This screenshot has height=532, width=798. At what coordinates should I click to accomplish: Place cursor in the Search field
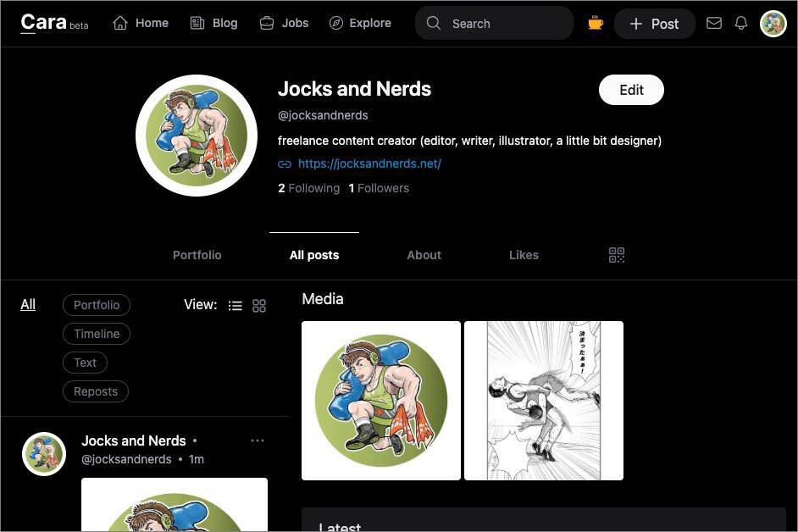pos(495,23)
